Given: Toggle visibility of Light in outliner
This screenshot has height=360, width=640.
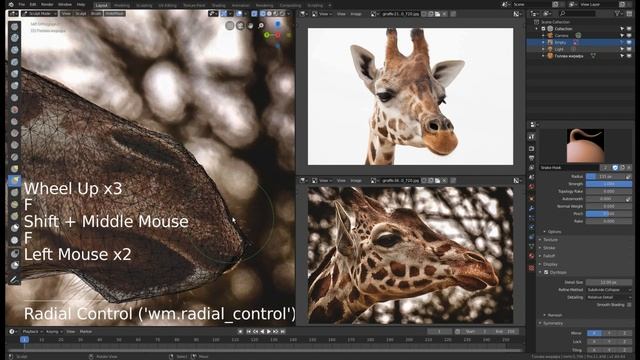Looking at the screenshot, I should 629,49.
